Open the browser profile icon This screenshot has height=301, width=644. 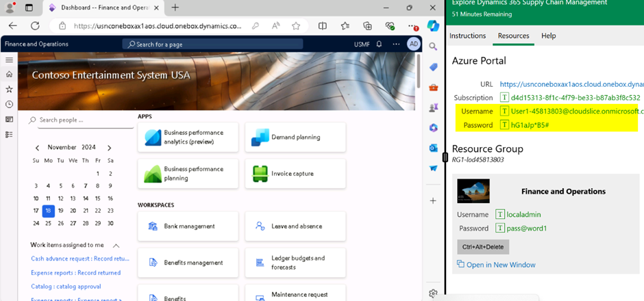10,8
